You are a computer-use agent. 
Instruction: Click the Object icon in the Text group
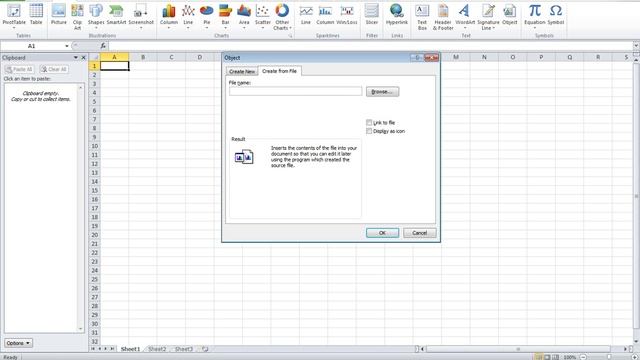pyautogui.click(x=509, y=15)
